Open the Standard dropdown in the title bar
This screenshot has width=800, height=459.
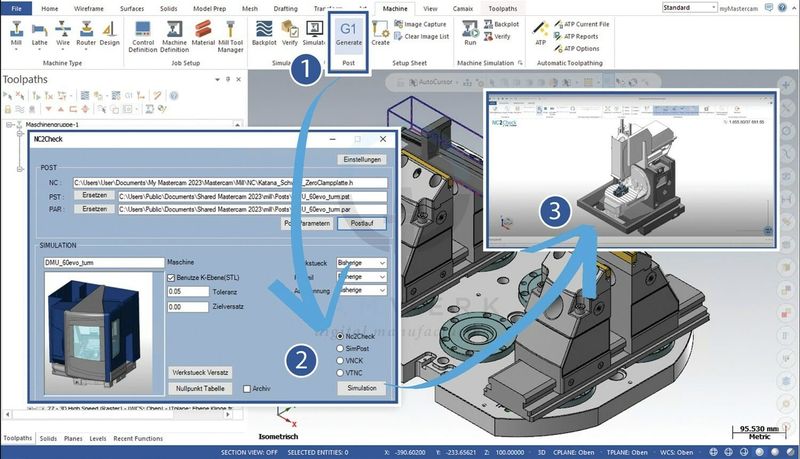pyautogui.click(x=690, y=8)
